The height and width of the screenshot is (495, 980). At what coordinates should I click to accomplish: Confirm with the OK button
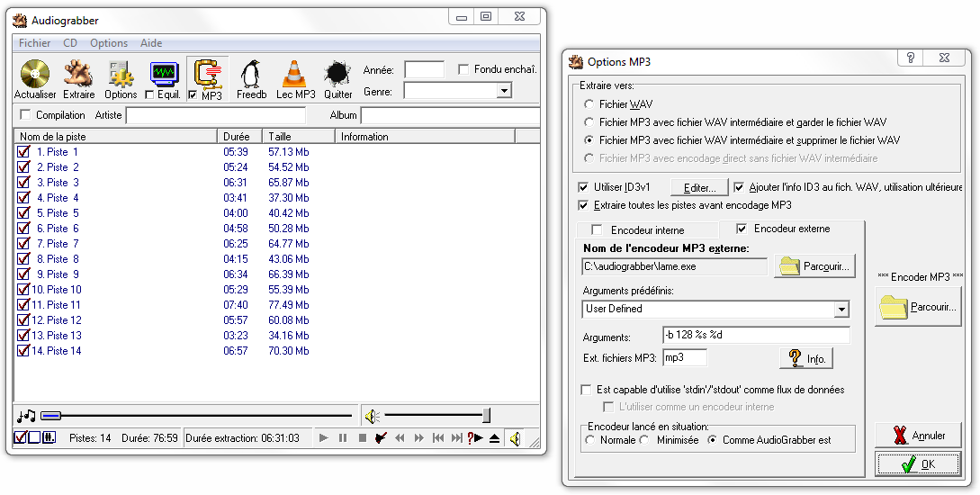[918, 464]
